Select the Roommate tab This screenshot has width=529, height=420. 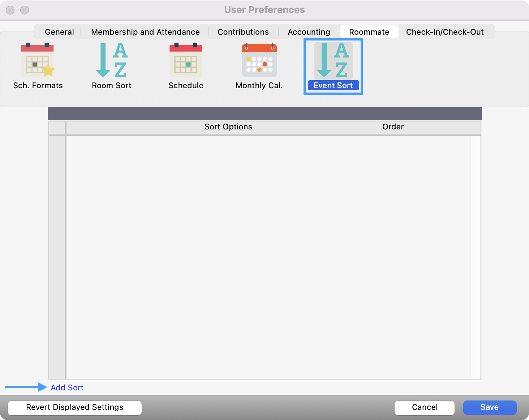(369, 32)
